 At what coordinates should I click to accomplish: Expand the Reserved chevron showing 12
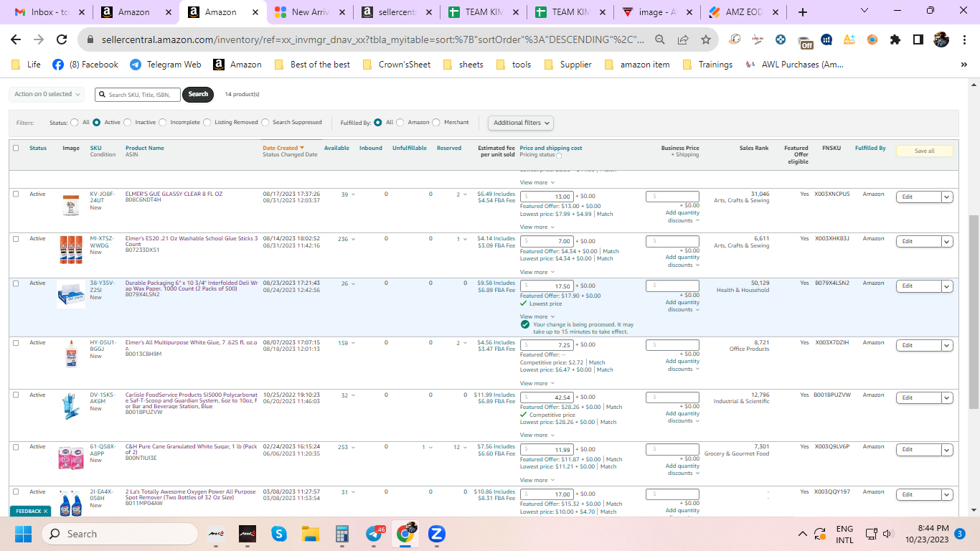[466, 448]
